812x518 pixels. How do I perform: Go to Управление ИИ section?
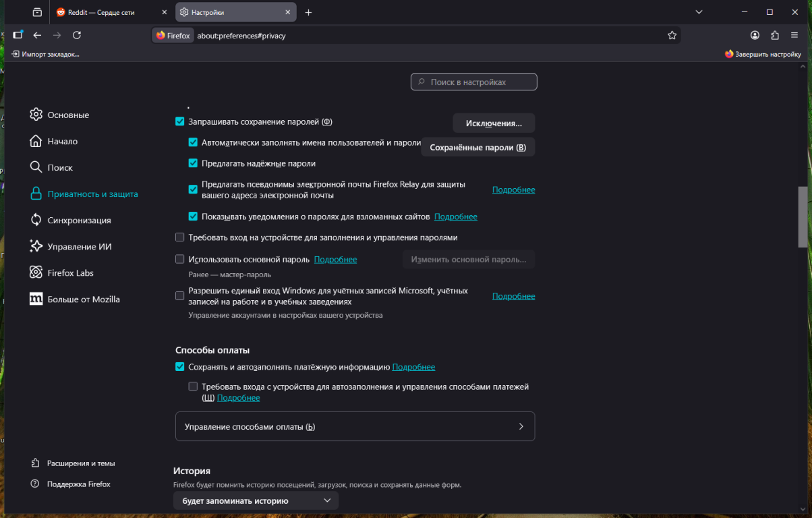(x=79, y=246)
